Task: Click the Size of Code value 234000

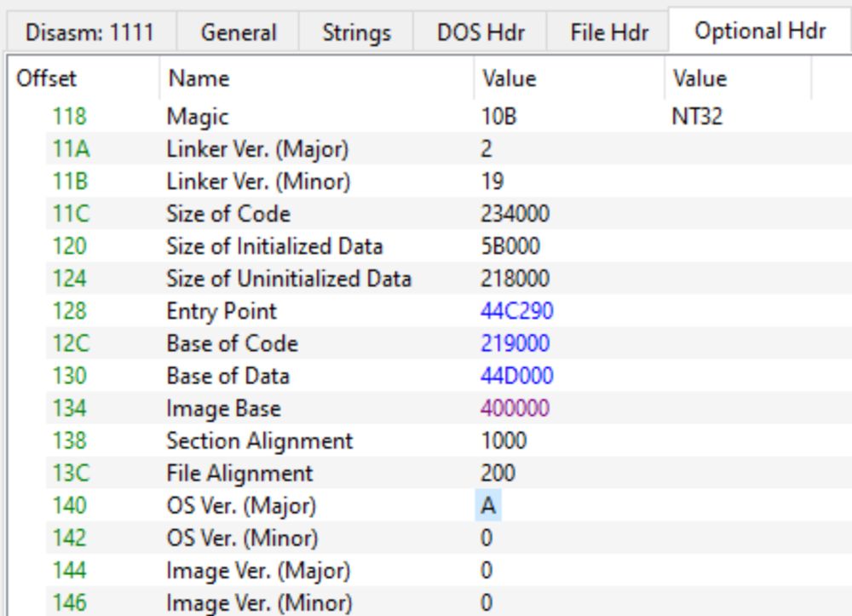Action: point(515,214)
